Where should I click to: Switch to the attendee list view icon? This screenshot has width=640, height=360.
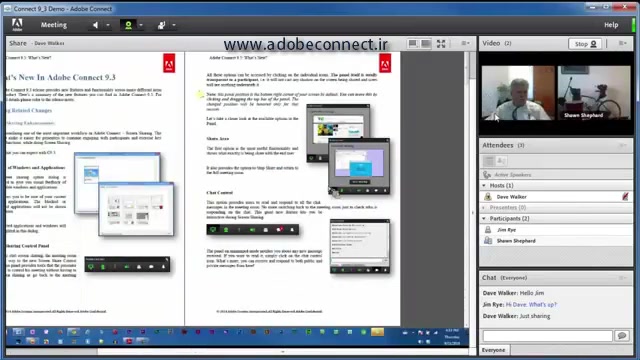(x=489, y=161)
